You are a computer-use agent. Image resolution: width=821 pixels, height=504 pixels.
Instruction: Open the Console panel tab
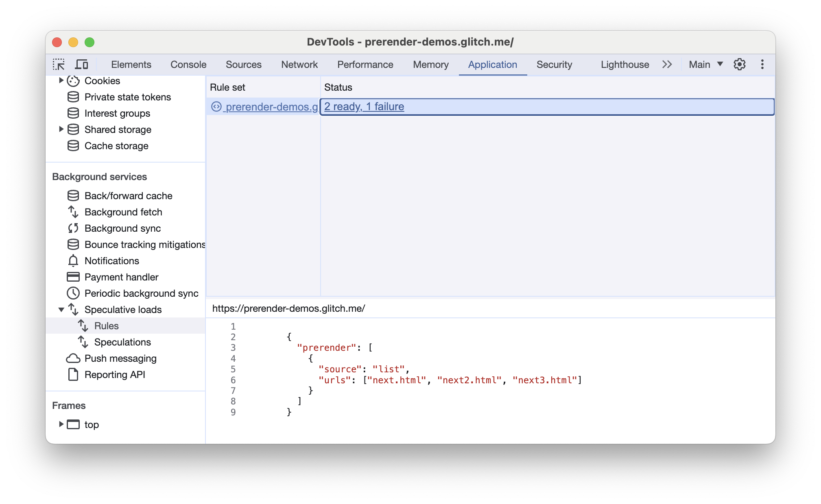tap(188, 63)
